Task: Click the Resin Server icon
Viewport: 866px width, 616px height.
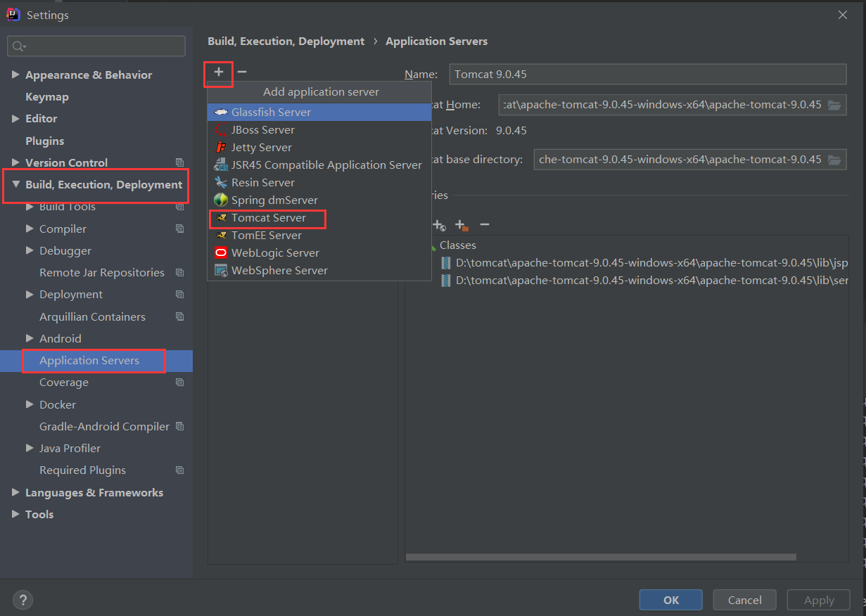Action: pyautogui.click(x=221, y=183)
